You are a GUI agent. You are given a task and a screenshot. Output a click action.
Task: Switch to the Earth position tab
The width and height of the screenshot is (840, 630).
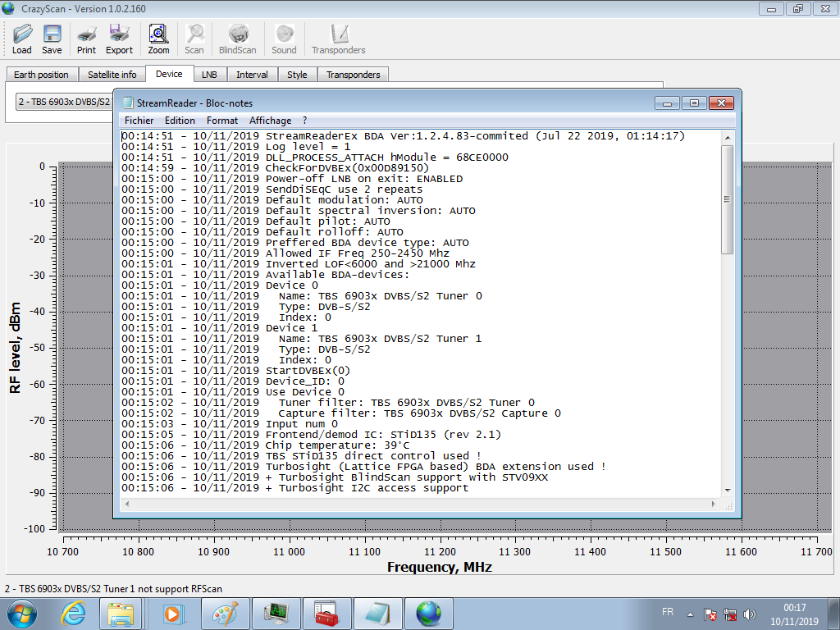41,75
